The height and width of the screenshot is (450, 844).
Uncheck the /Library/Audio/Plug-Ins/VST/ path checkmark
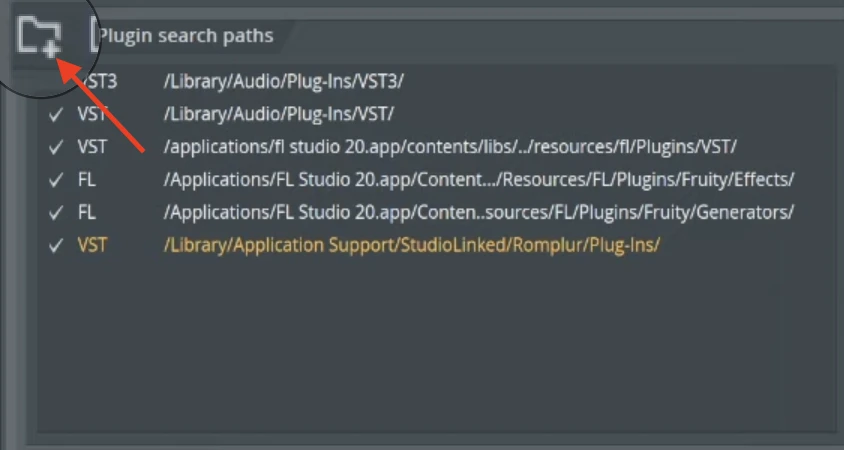pos(56,114)
